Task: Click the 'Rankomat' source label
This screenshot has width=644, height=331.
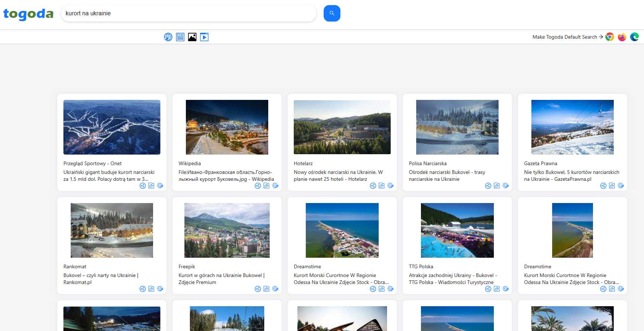Action: coord(75,266)
